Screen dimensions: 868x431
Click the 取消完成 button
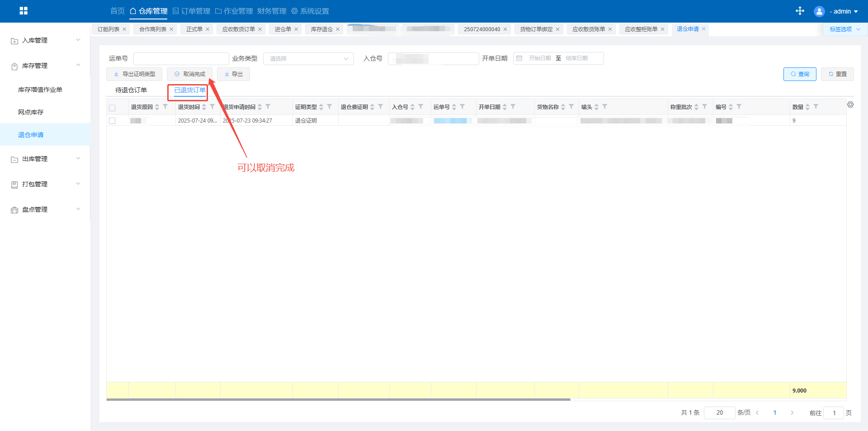click(x=189, y=74)
